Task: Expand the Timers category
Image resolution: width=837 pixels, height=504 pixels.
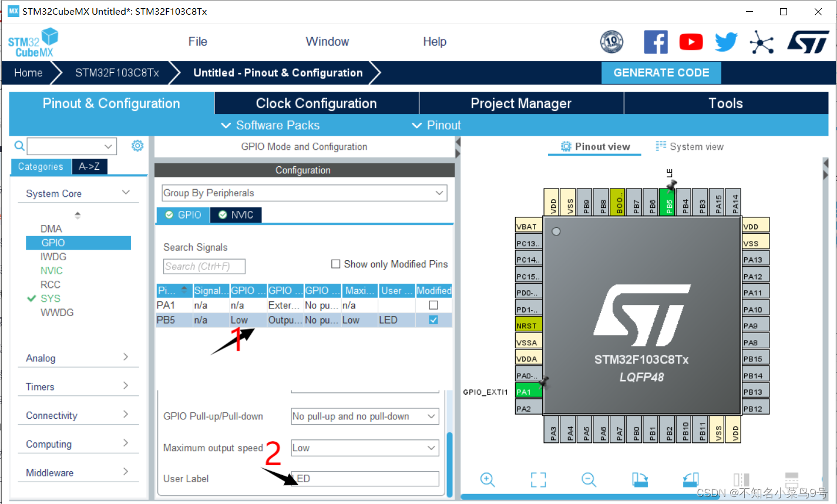Action: (x=126, y=386)
